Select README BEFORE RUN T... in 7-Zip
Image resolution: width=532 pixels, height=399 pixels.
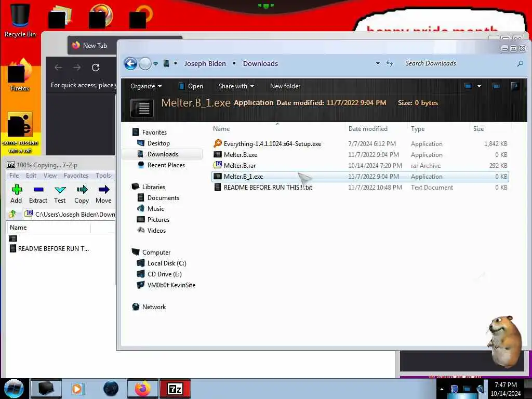pyautogui.click(x=50, y=249)
